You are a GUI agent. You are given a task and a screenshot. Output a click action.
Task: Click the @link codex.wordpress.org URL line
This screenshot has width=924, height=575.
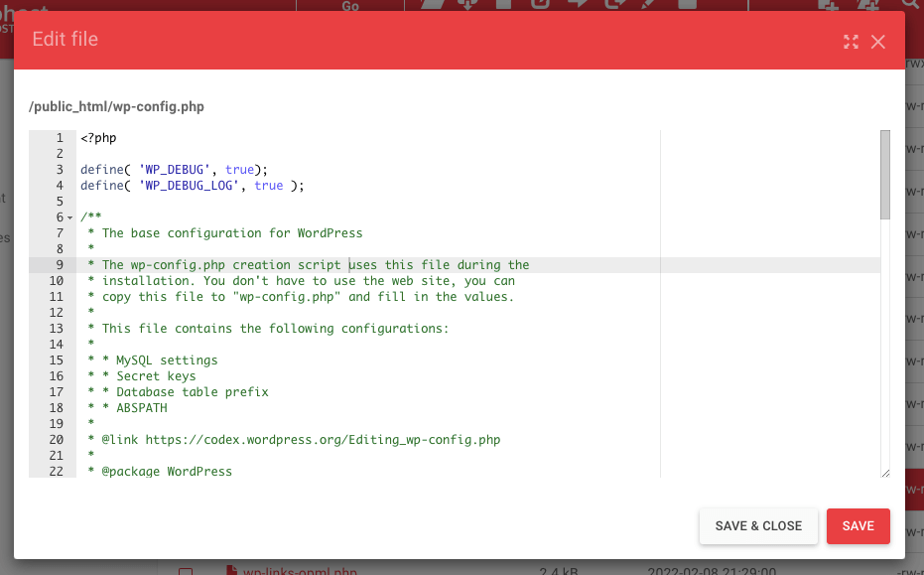coord(294,441)
